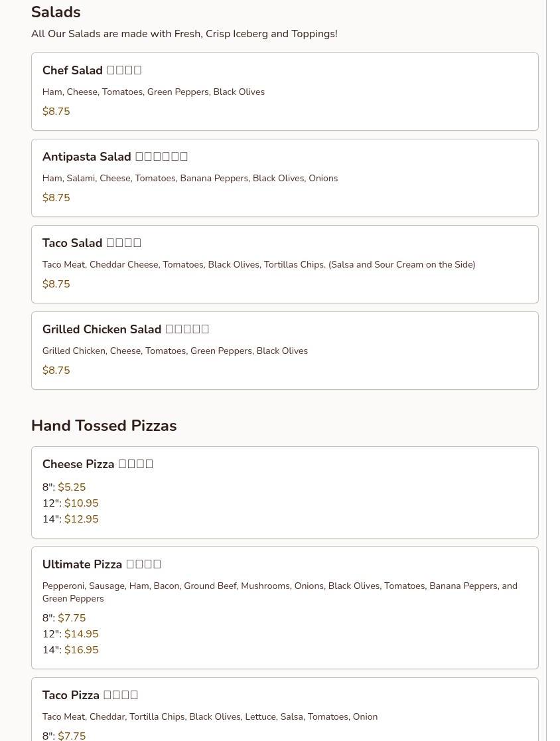560x741 pixels.
Task: Open the Antipasta Salad menu item
Action: click(x=86, y=157)
